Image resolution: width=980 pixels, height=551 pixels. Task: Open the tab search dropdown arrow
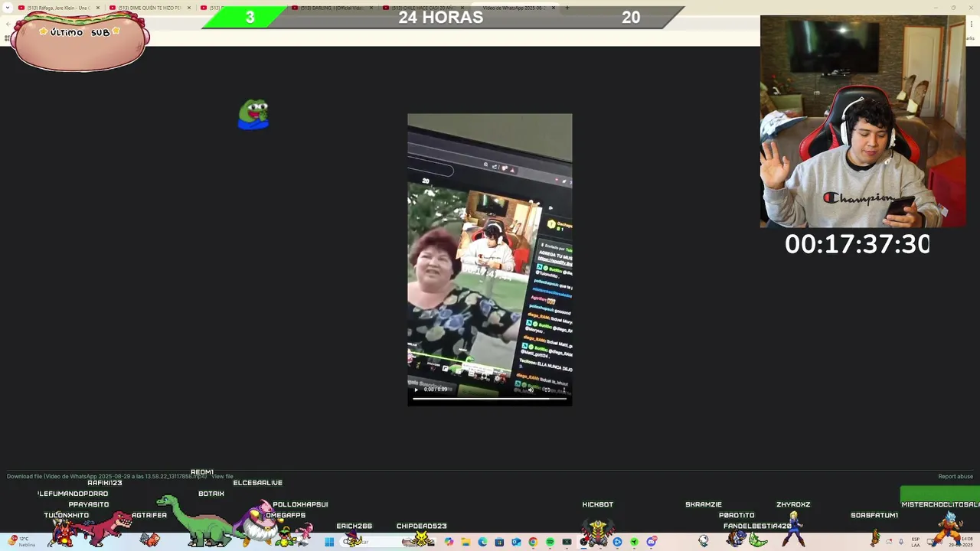(x=8, y=8)
